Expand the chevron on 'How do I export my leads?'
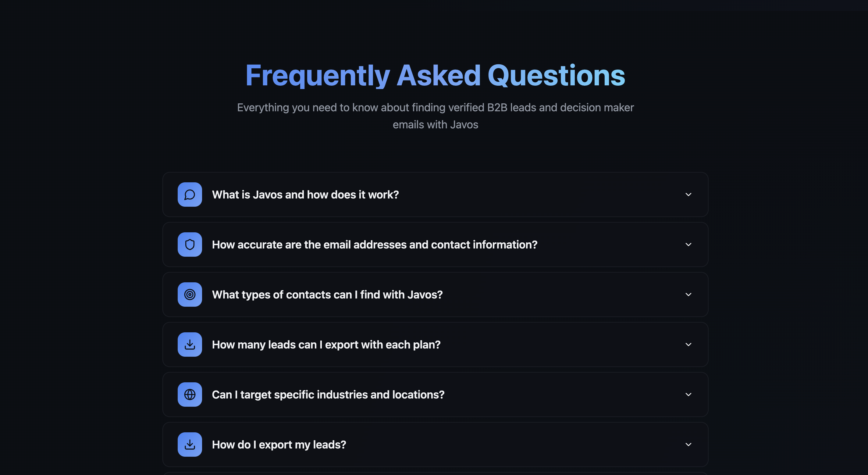The height and width of the screenshot is (475, 868). [688, 444]
